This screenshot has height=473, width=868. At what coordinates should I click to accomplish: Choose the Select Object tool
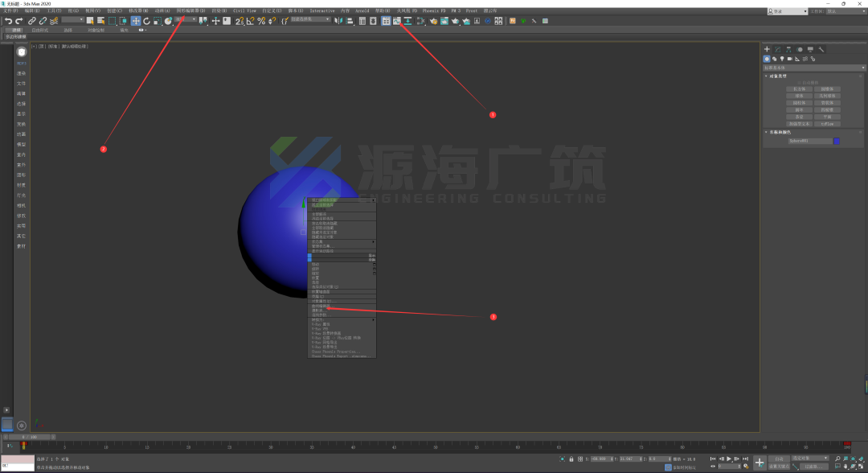click(90, 21)
